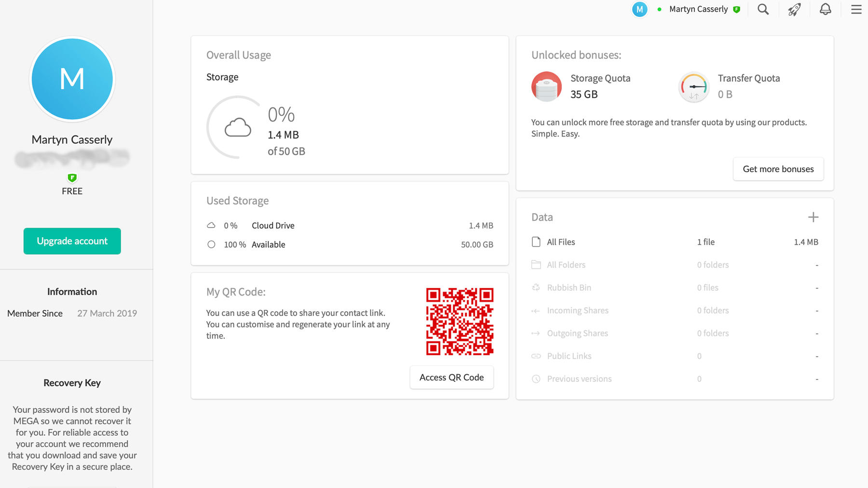Click the Incoming Shares arrow icon

[536, 311]
